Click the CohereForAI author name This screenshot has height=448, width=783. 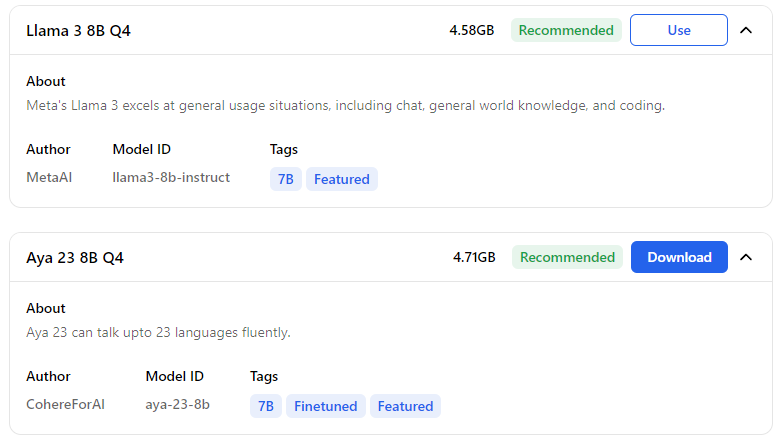(65, 404)
